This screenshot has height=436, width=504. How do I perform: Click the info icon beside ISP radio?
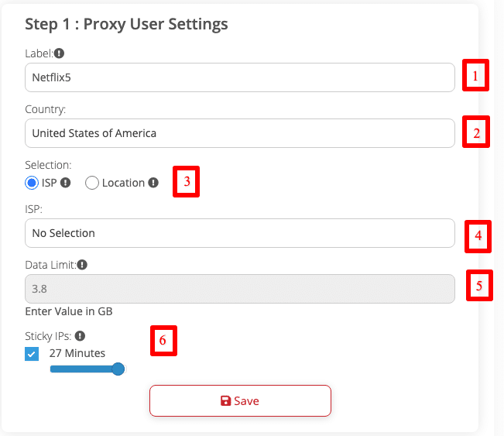pyautogui.click(x=66, y=183)
